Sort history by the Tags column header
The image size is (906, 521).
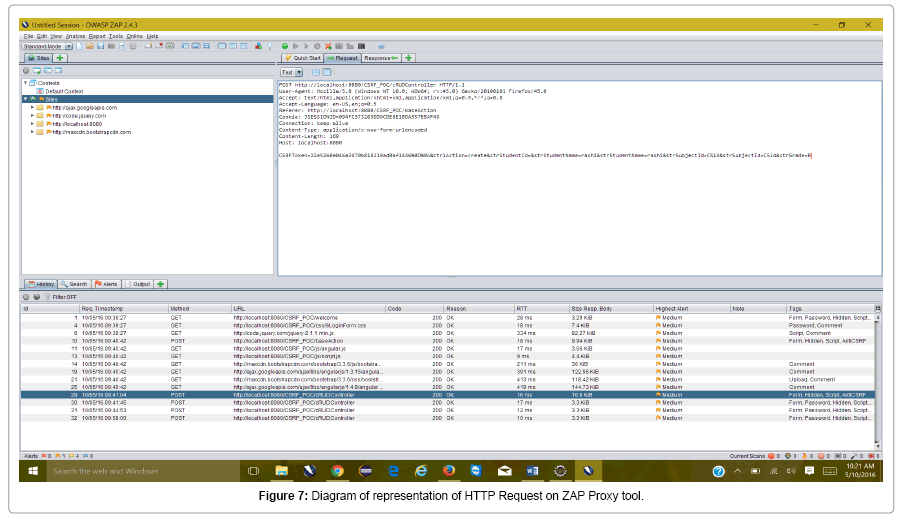(831, 308)
